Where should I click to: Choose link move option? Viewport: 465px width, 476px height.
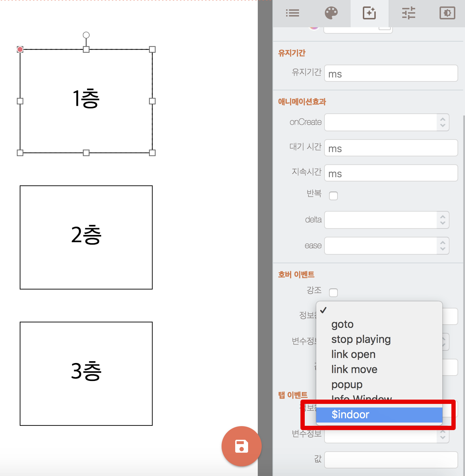pyautogui.click(x=379, y=369)
